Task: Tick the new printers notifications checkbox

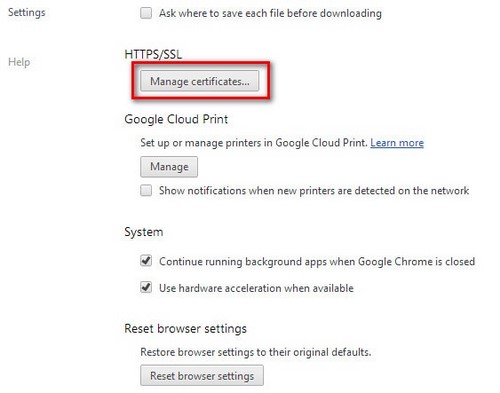Action: click(x=146, y=191)
